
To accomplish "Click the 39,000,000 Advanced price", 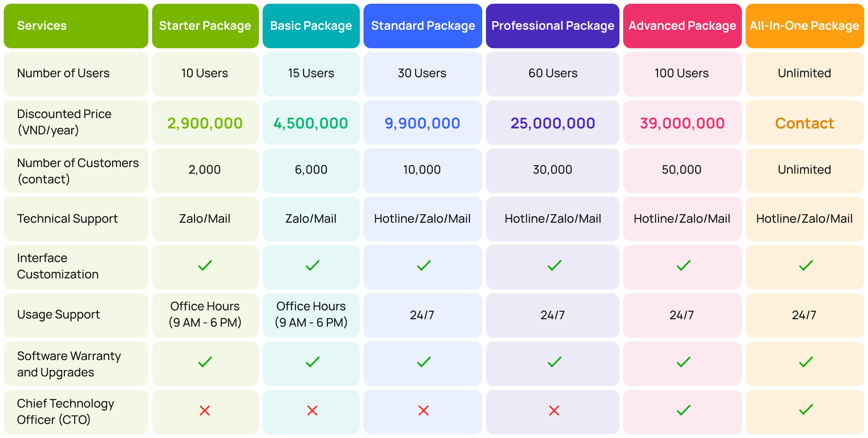I will pyautogui.click(x=683, y=123).
